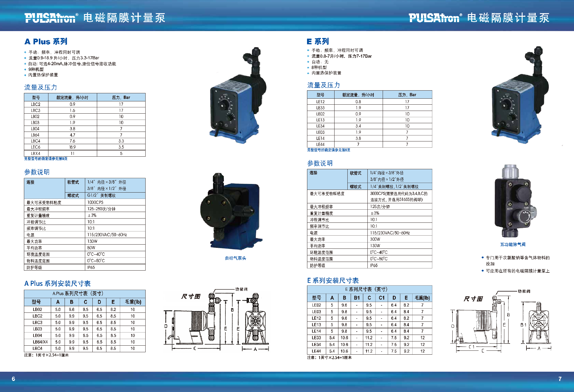Click the 'G1/2" 美制螺纹' thread value
This screenshot has height=392, width=574.
pos(101,196)
